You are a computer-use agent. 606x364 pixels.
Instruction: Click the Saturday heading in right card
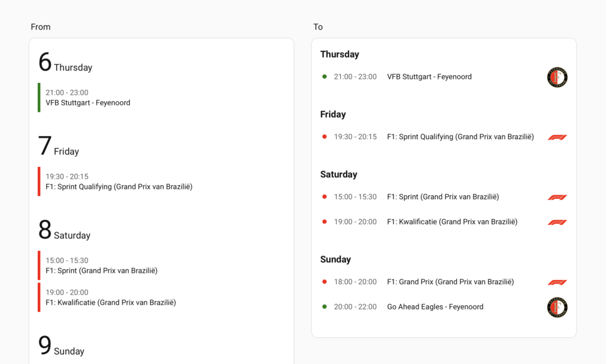[x=339, y=175]
